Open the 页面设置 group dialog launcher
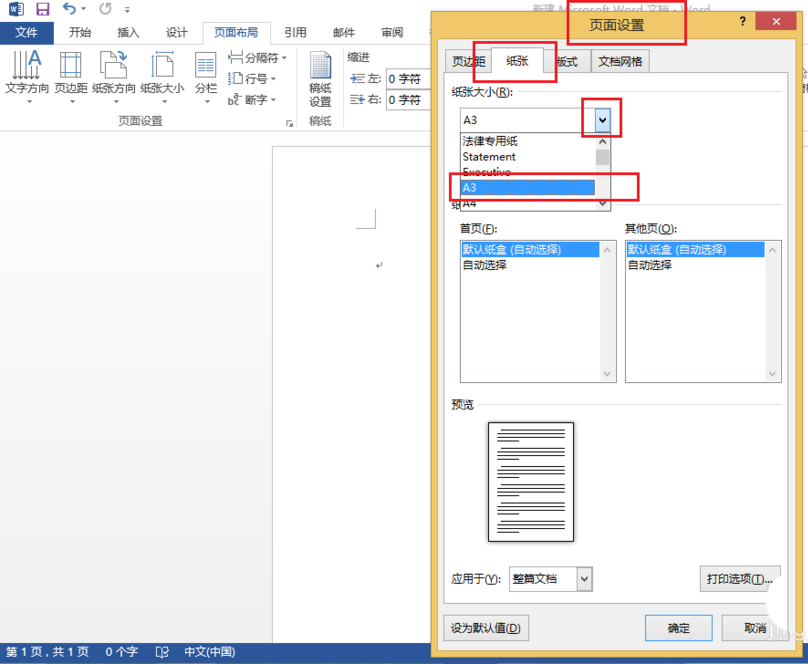Screen dimensions: 808x664 point(290,123)
